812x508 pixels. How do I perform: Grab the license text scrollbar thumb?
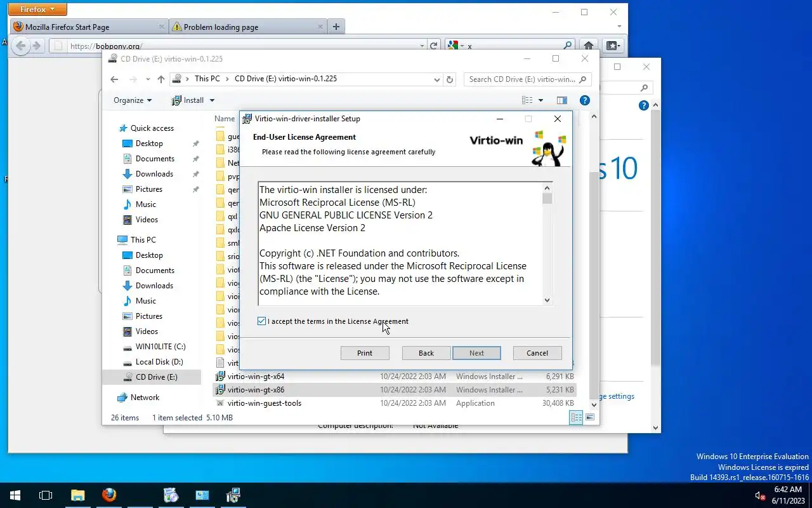click(x=547, y=199)
